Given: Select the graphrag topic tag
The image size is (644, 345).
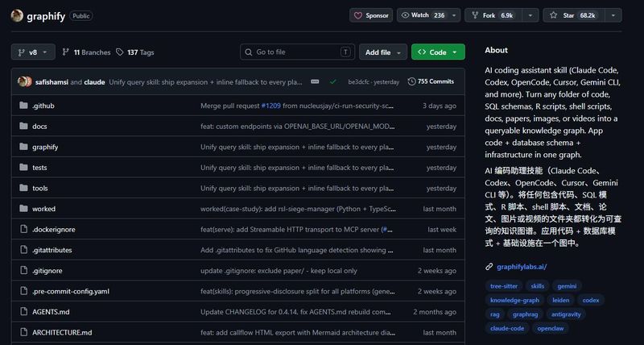Looking at the screenshot, I should point(525,314).
